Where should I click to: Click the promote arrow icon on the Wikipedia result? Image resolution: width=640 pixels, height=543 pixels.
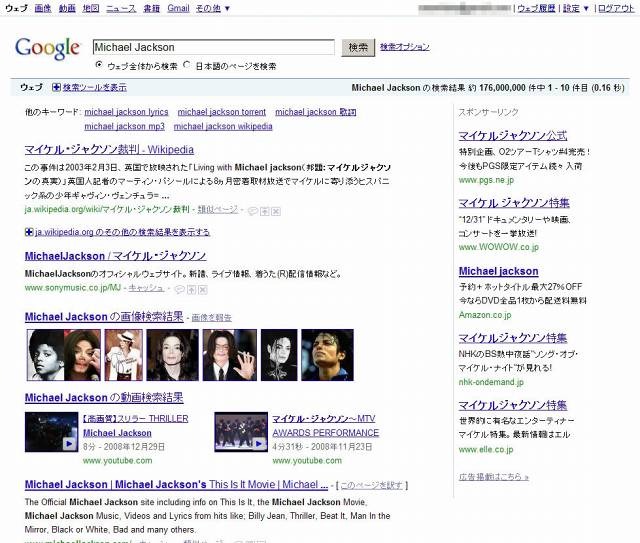[264, 211]
